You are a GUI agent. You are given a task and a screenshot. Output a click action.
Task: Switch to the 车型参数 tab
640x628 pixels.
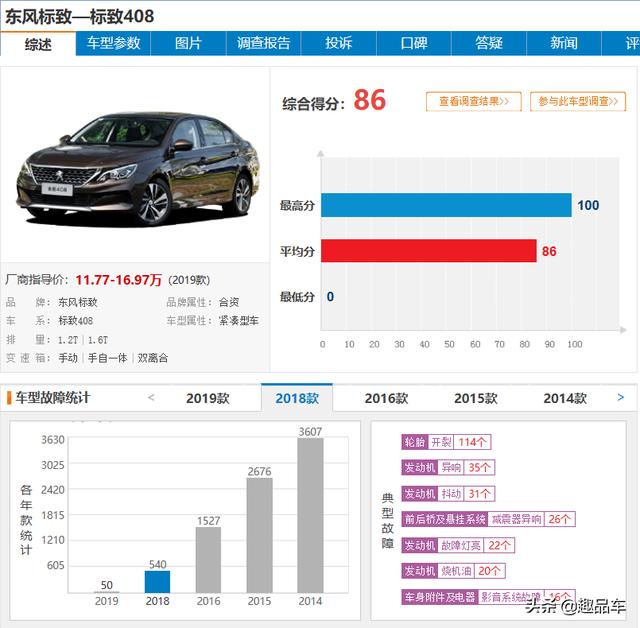point(113,43)
